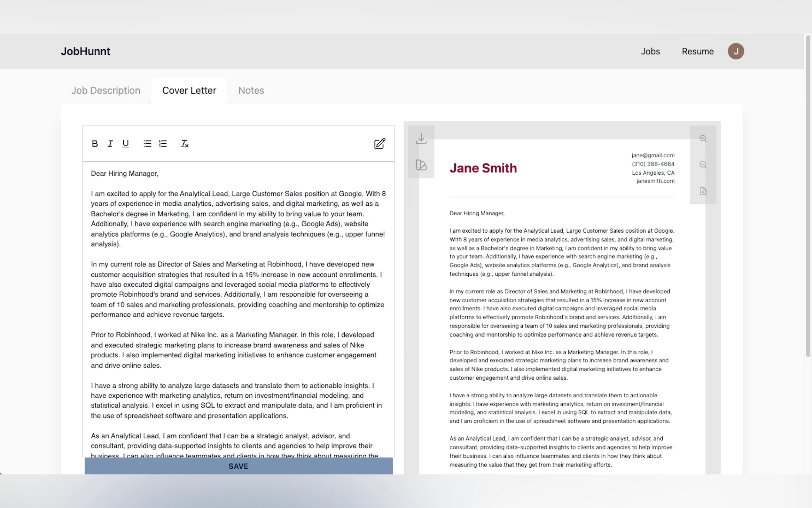Open the Resume page link
812x508 pixels.
698,52
